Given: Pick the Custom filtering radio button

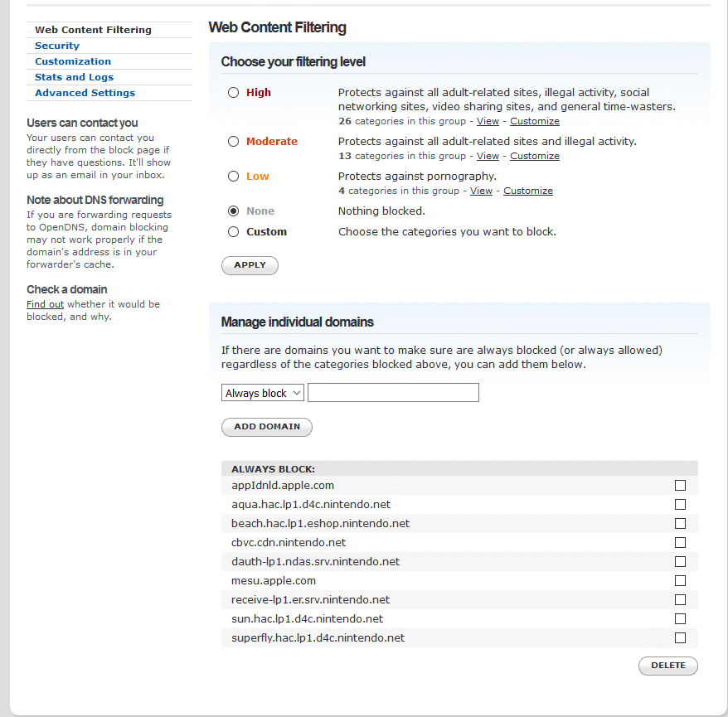Looking at the screenshot, I should (234, 231).
